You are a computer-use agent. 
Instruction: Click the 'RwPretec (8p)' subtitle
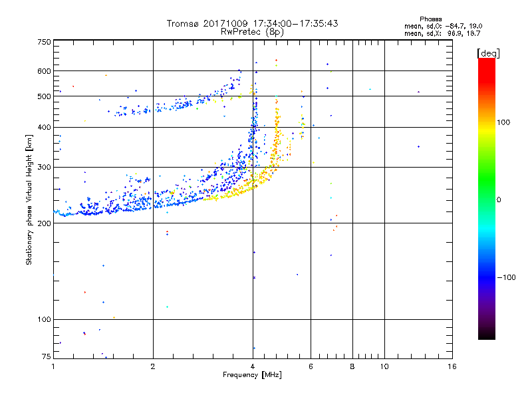[252, 32]
